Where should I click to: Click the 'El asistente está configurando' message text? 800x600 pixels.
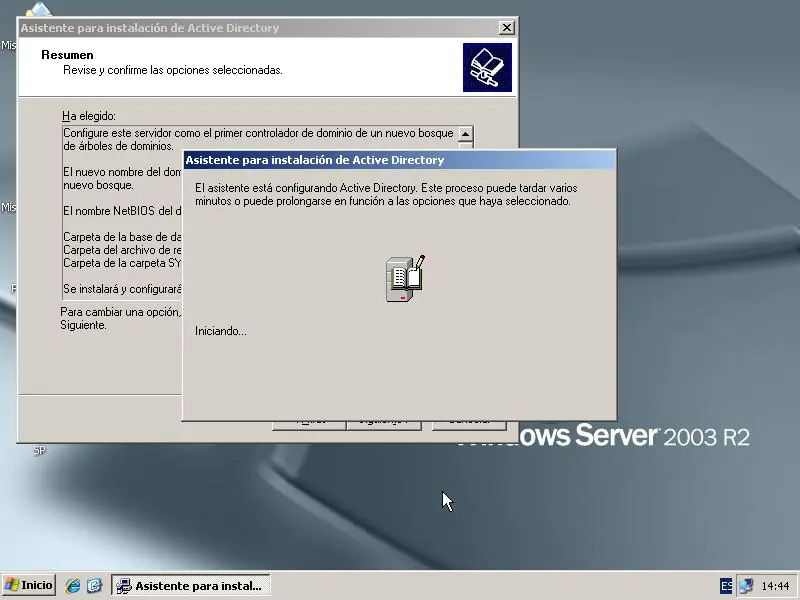[386, 194]
